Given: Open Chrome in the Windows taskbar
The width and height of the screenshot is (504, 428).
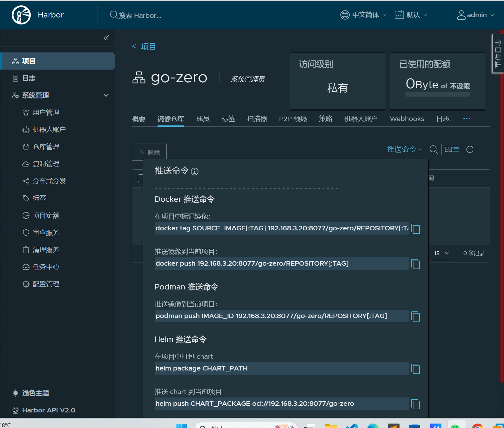Looking at the screenshot, I should [477, 426].
